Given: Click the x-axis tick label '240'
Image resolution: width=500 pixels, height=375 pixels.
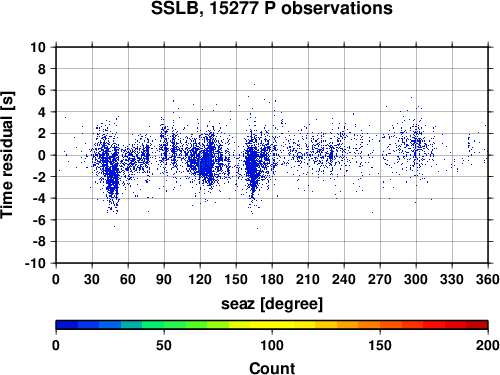Looking at the screenshot, I should coord(344,279).
